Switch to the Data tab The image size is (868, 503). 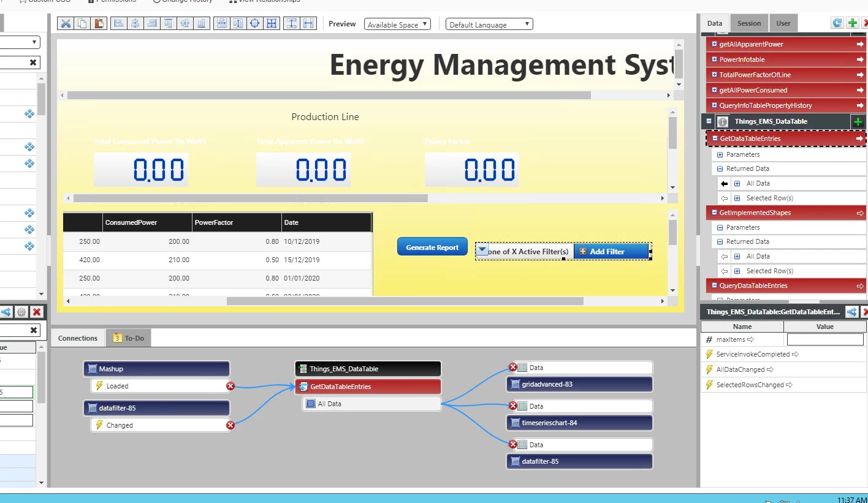715,23
